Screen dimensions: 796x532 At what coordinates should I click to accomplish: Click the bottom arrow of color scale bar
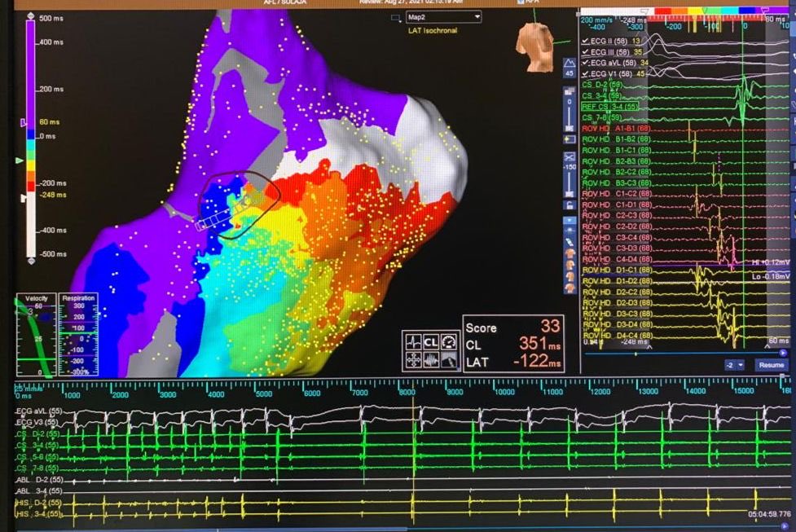point(31,261)
